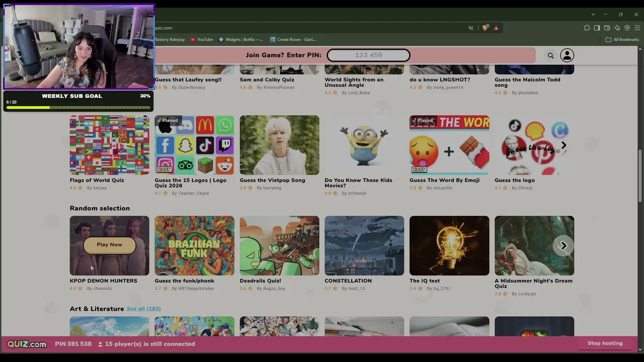This screenshot has height=362, width=644.
Task: Open the Brazilian Funk quiz thumbnail
Action: click(x=194, y=246)
